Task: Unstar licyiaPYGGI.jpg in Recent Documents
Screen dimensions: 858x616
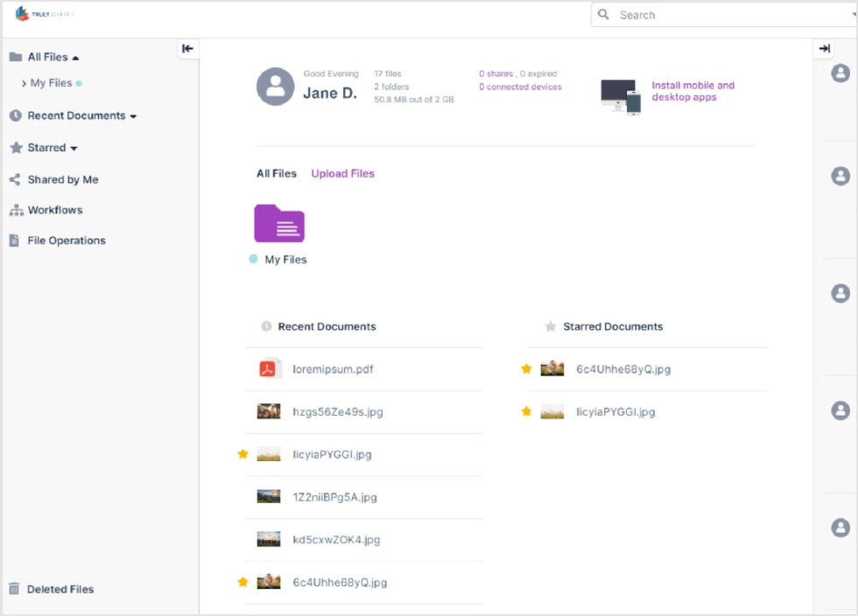Action: click(243, 454)
